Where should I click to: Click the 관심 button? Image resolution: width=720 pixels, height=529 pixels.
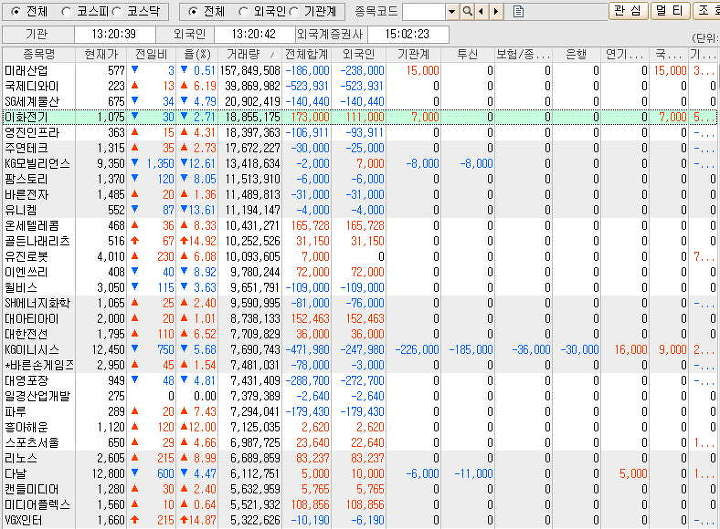point(628,11)
